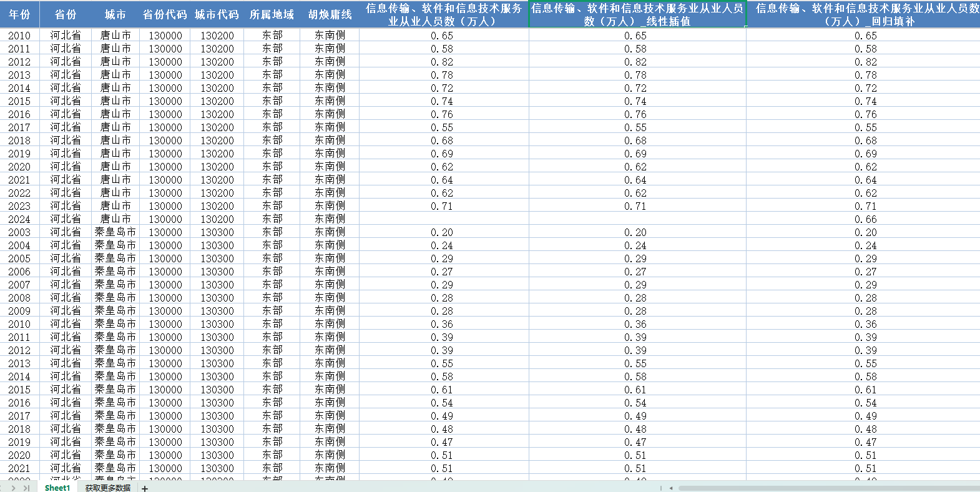Select 唐山市 2013 value 0.78 under 线性插值
Viewport: 980px width, 492px height.
635,75
